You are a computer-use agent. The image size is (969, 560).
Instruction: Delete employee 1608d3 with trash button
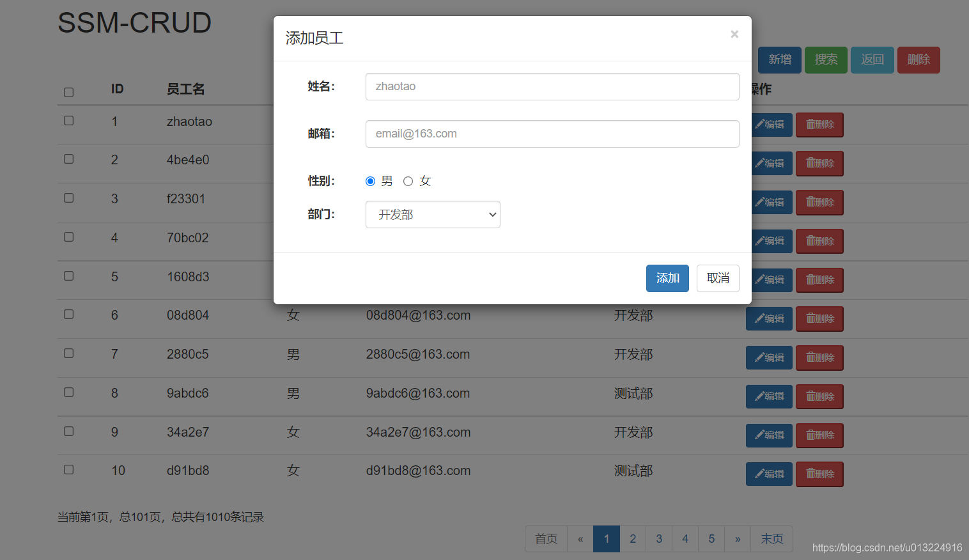coord(819,280)
